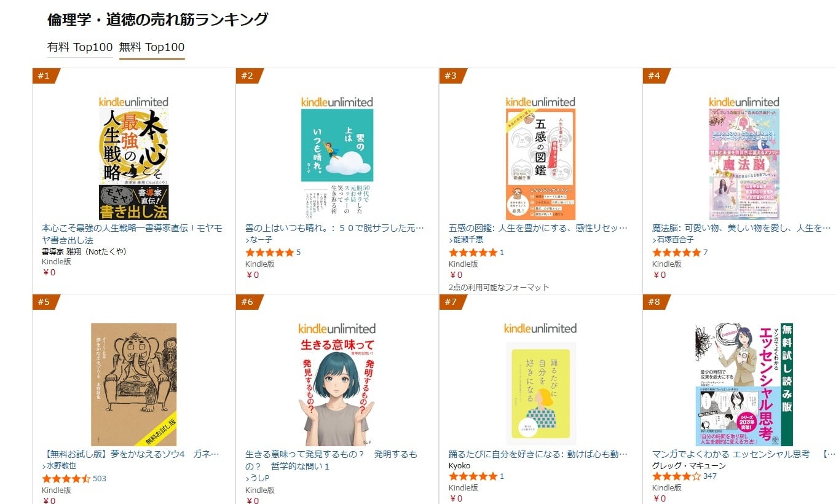Open 2点の利用可能なフォーマット link
Viewport: 836px width, 504px height.
pyautogui.click(x=499, y=287)
